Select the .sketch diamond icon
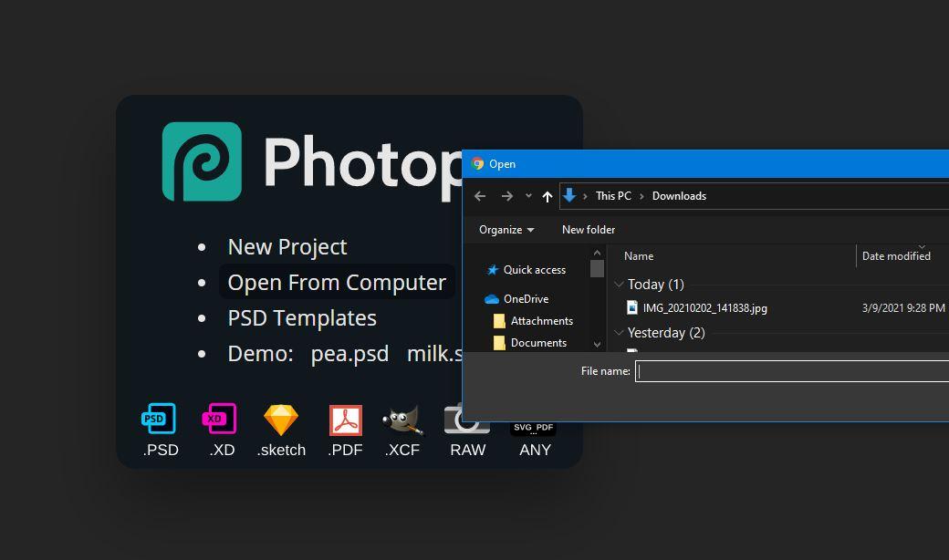 [x=281, y=420]
